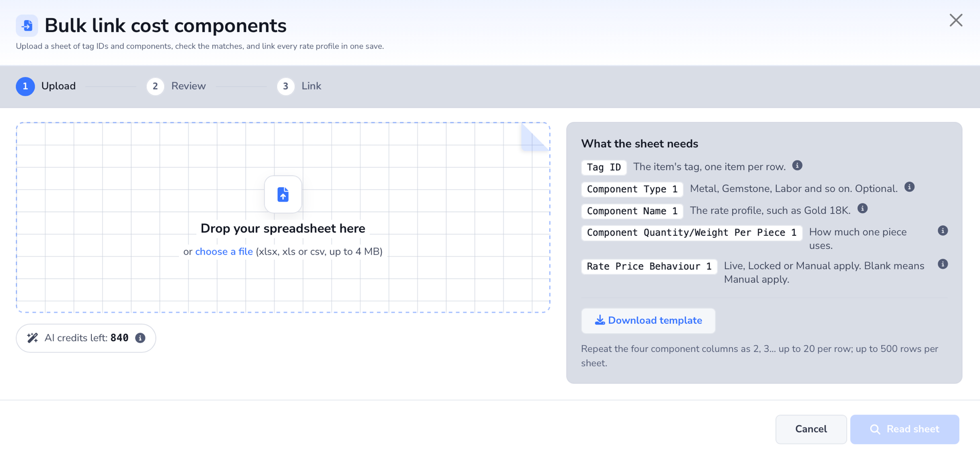The height and width of the screenshot is (456, 980).
Task: Show AI credits info tooltip icon
Action: pyautogui.click(x=140, y=338)
